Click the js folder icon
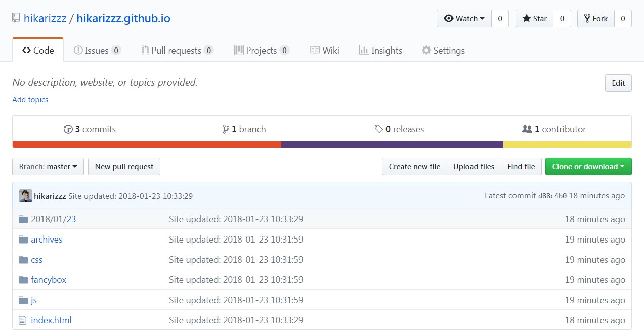Image resolution: width=644 pixels, height=334 pixels. coord(23,300)
